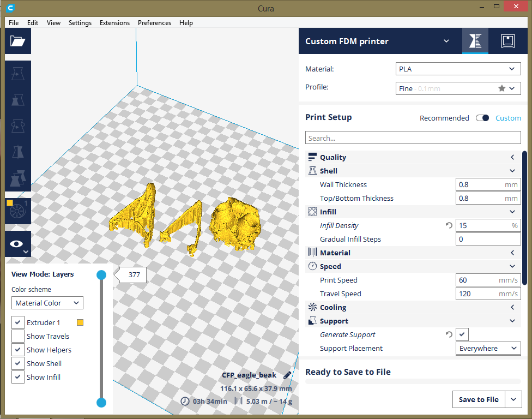Viewport: 532px width, 419px height.
Task: Click the Extruder 1 yellow color swatch
Action: click(x=80, y=322)
